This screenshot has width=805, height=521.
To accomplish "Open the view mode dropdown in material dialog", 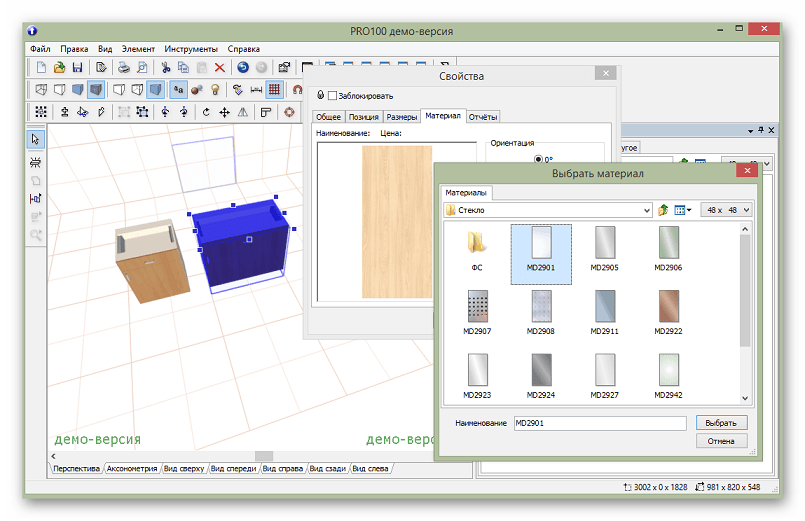I will [684, 210].
